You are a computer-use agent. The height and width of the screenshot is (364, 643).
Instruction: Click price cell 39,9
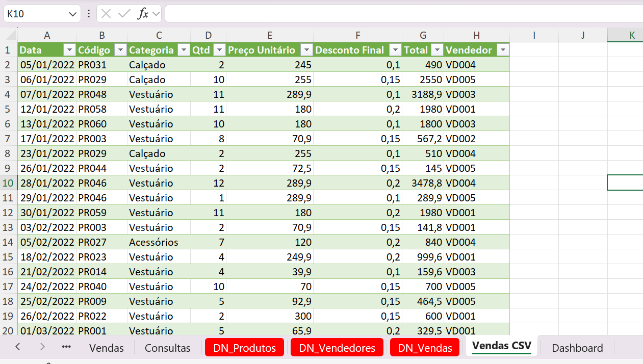270,272
